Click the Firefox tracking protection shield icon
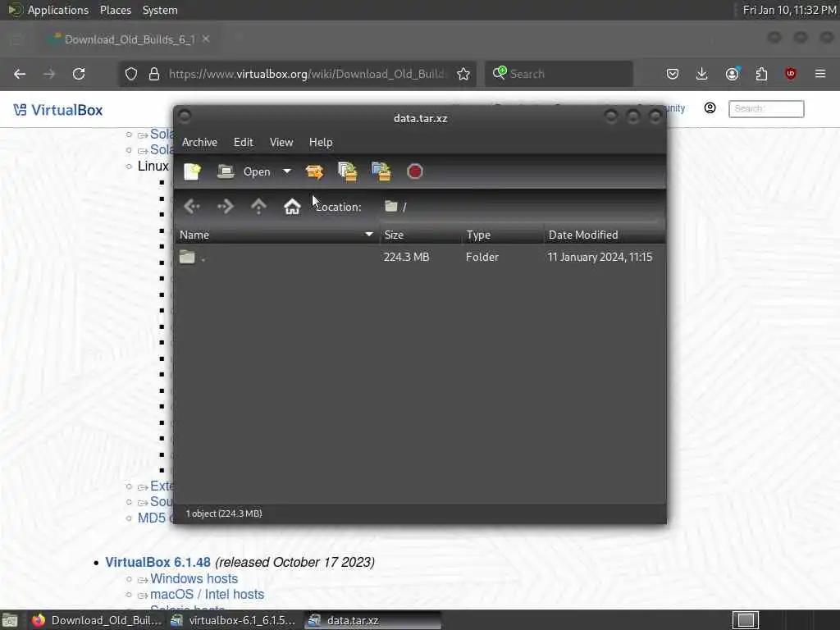Viewport: 840px width, 630px height. point(130,74)
